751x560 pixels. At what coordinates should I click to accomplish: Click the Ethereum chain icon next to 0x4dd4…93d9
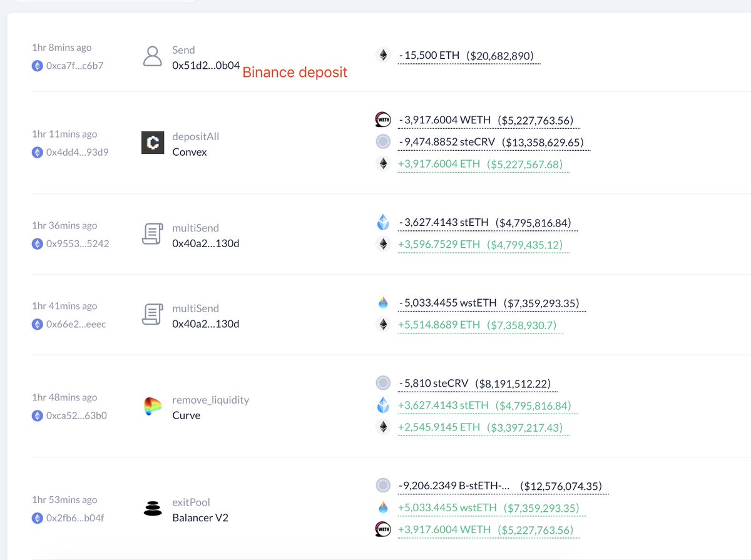pyautogui.click(x=38, y=151)
